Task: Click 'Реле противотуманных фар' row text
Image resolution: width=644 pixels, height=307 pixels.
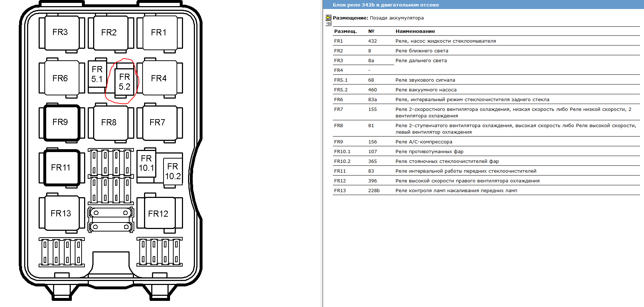Action: tap(429, 152)
